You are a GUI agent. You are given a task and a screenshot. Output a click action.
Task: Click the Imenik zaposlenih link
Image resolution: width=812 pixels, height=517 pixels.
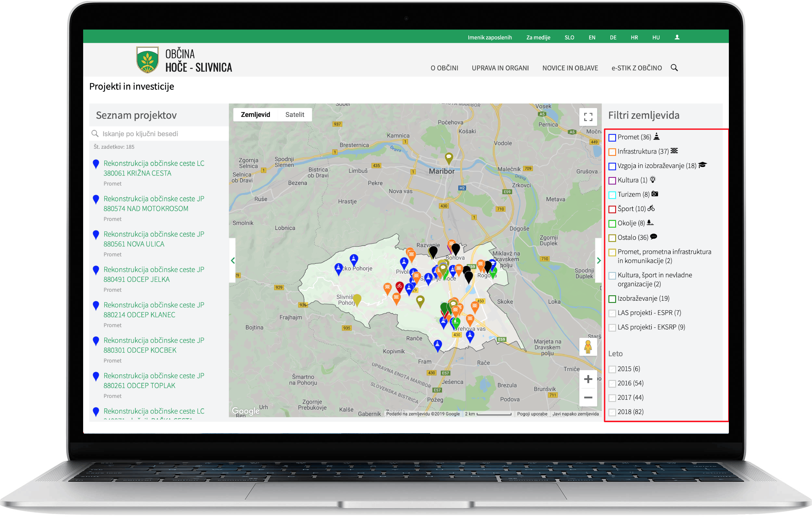pos(489,37)
